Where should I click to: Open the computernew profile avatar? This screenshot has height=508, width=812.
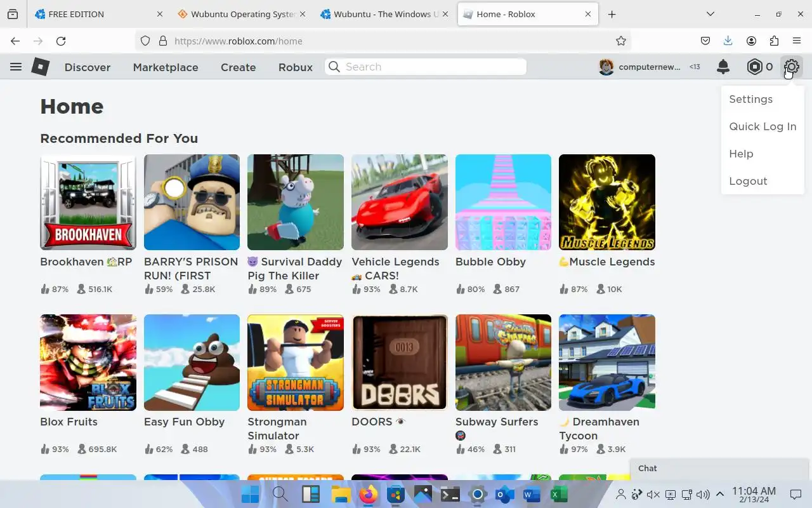pos(606,67)
